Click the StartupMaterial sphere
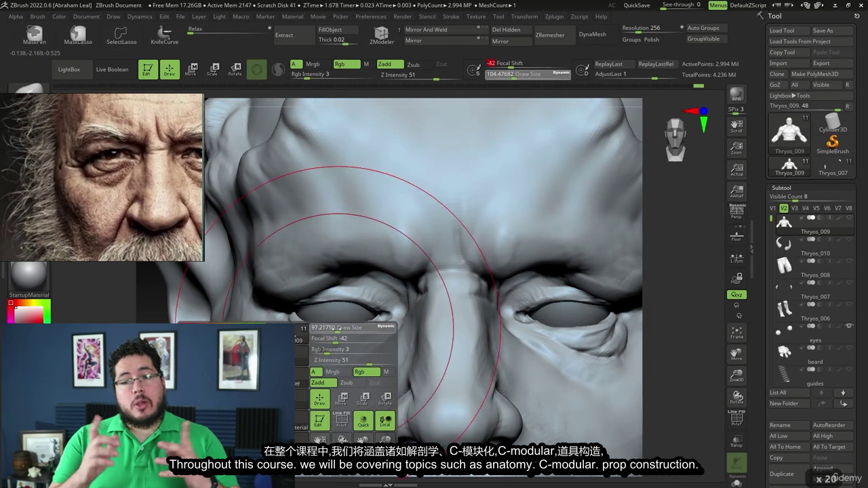Image resolution: width=868 pixels, height=488 pixels. click(29, 275)
